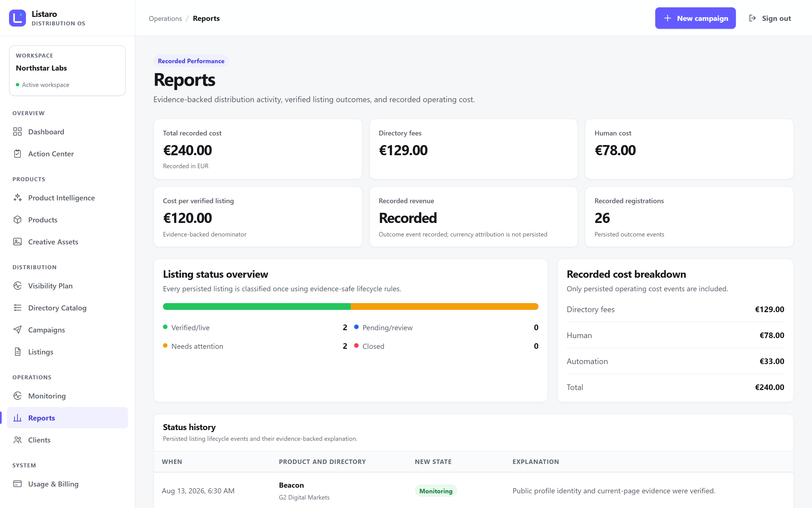The height and width of the screenshot is (508, 812).
Task: Click the Campaigns paper plane icon
Action: click(x=17, y=330)
